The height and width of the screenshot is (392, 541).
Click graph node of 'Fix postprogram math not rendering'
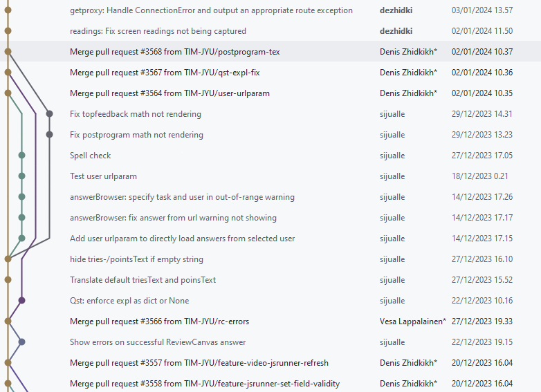point(49,135)
